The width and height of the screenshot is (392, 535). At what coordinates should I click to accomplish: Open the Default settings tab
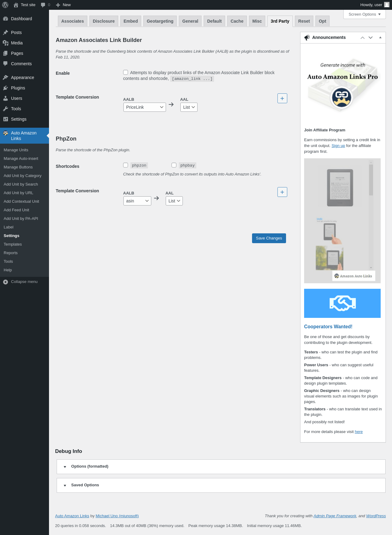[214, 21]
